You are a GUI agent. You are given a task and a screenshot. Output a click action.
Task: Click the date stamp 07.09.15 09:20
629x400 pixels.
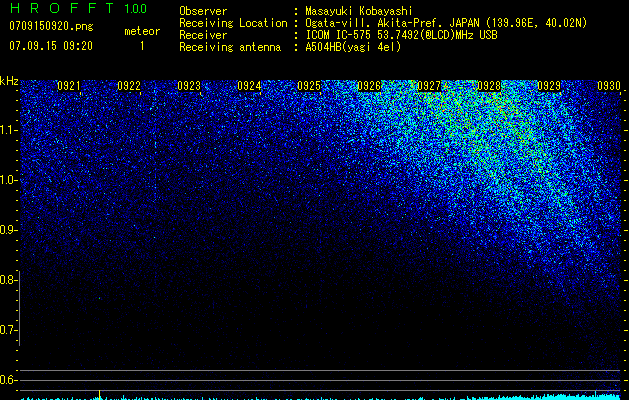click(51, 46)
